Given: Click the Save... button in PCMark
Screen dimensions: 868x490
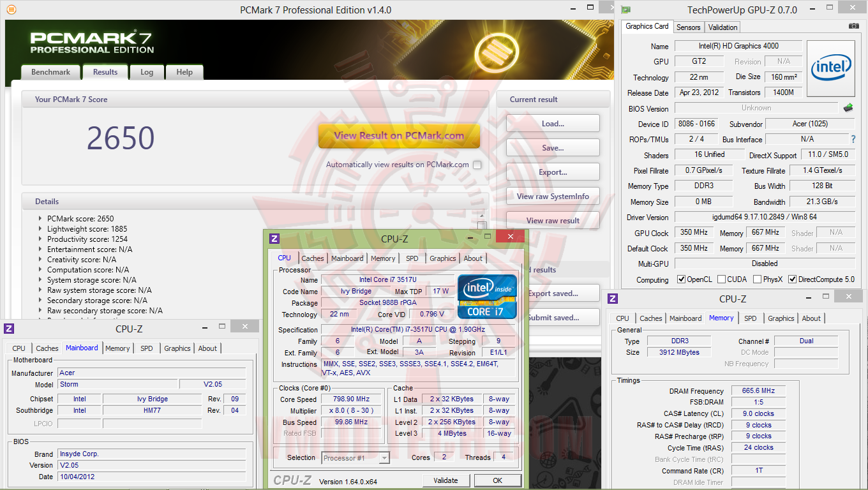Looking at the screenshot, I should click(553, 148).
